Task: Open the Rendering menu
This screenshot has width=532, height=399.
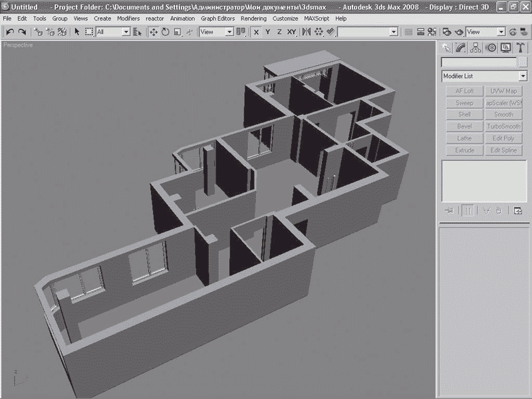Action: click(x=253, y=19)
